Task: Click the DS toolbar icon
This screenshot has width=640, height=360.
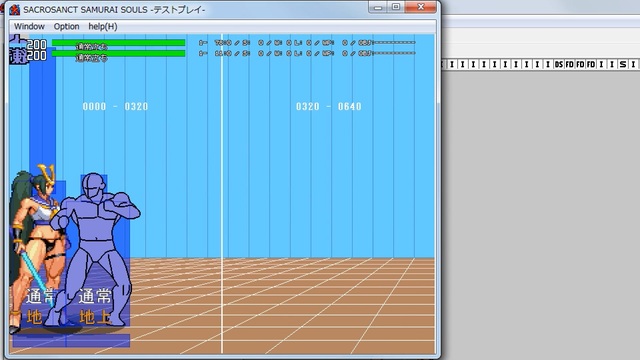Action: click(x=559, y=64)
